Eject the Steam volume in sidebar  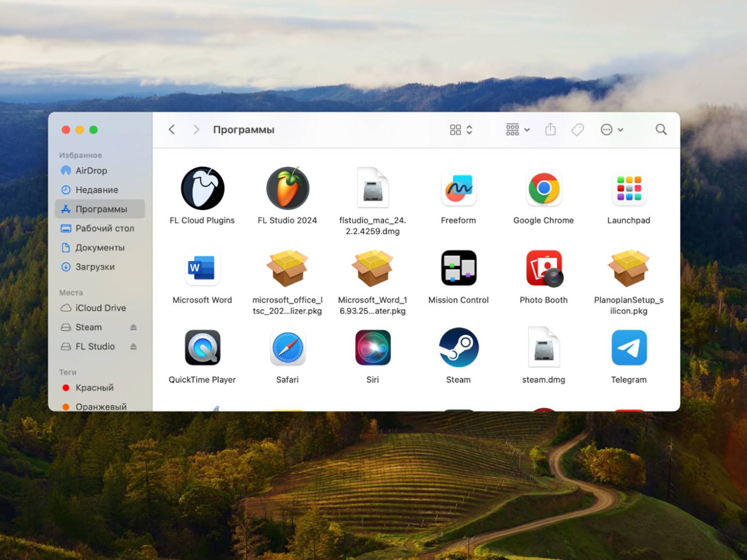[x=133, y=327]
